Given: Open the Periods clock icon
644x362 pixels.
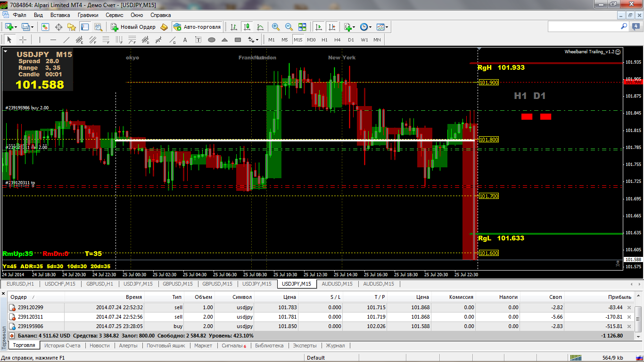Looking at the screenshot, I should coord(364,27).
